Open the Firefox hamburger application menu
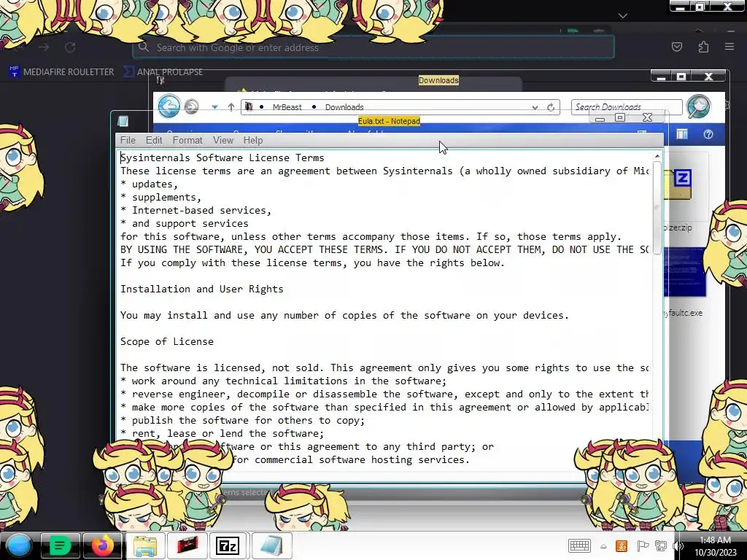The height and width of the screenshot is (560, 747). 729,47
